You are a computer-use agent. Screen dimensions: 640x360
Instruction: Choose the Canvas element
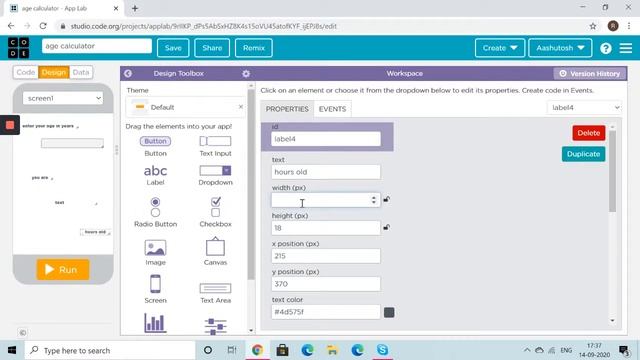point(215,252)
